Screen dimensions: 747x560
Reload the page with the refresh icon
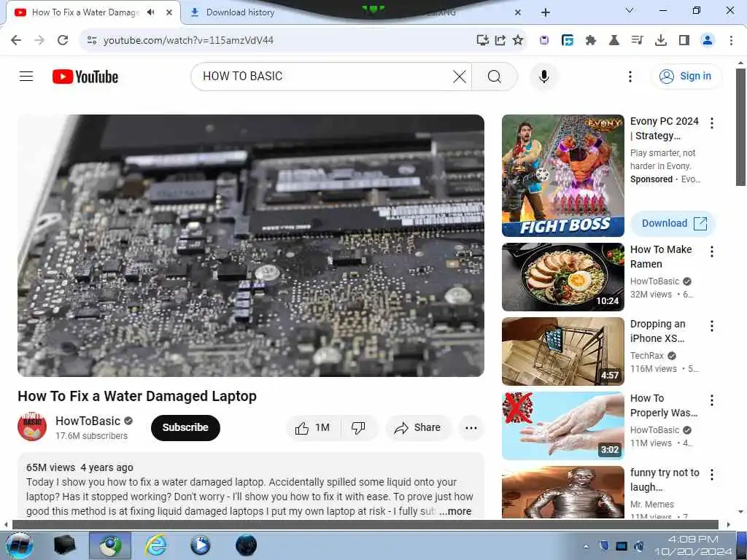pos(63,40)
